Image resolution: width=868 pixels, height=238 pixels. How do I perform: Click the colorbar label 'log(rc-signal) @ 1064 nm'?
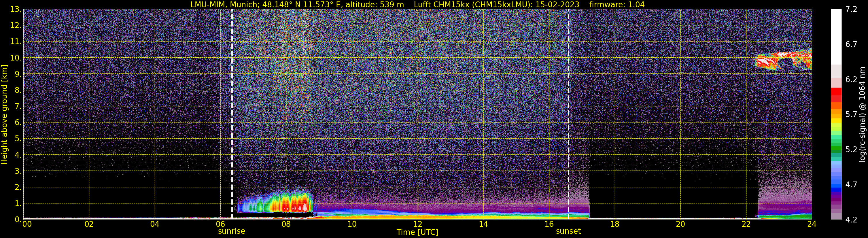(862, 114)
